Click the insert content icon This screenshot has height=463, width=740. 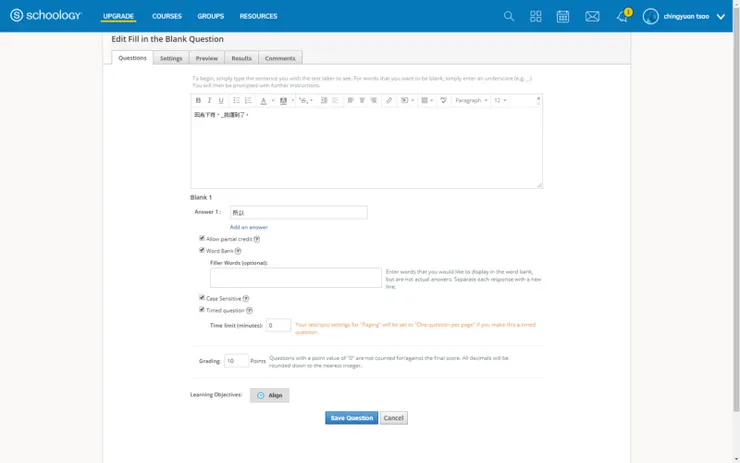(404, 100)
